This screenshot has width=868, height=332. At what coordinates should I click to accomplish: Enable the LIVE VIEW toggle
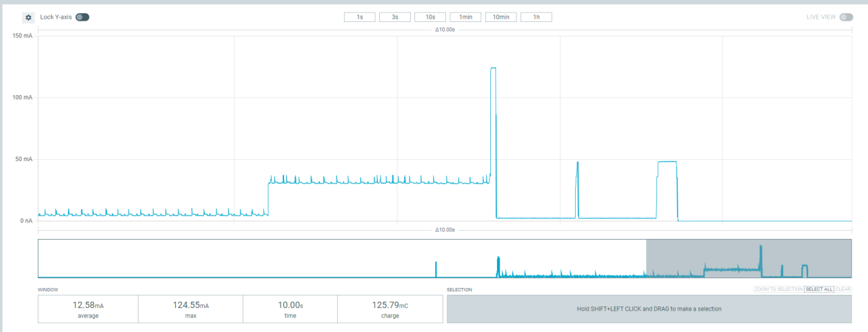[x=845, y=17]
